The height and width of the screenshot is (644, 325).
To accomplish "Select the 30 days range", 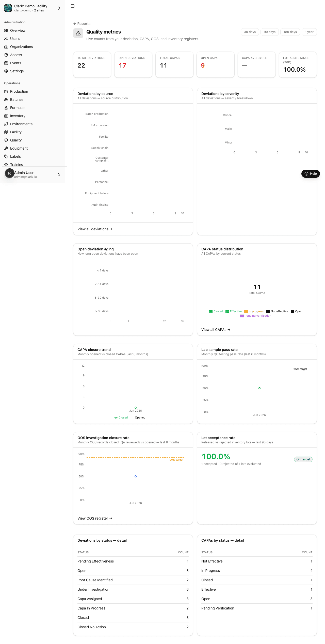I will click(250, 32).
